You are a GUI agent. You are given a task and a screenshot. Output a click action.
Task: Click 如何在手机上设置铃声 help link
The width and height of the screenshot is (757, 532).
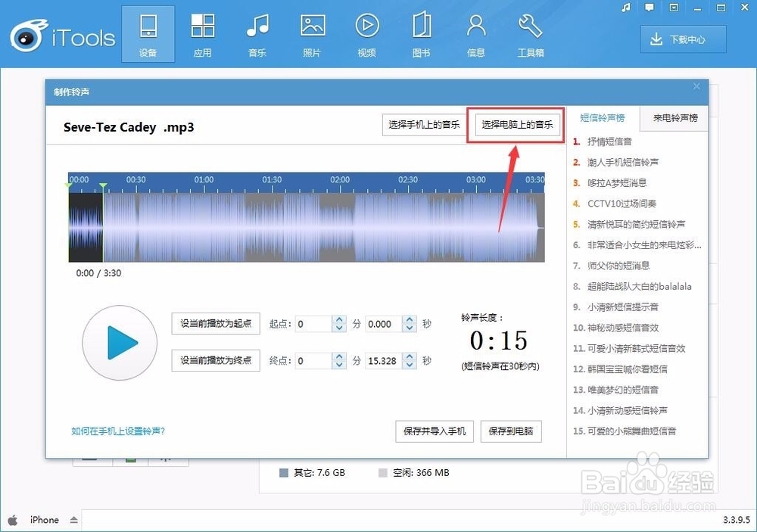[117, 431]
